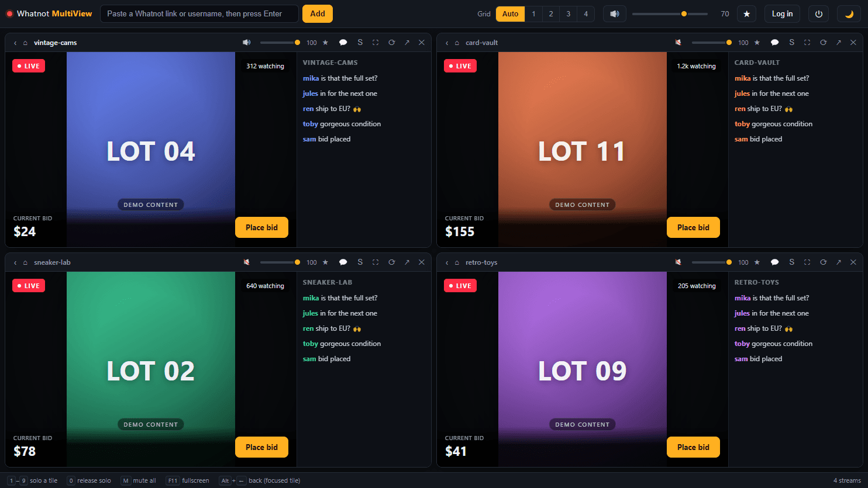Place a bid on LOT 09
Screen dimensions: 868x488
point(693,447)
